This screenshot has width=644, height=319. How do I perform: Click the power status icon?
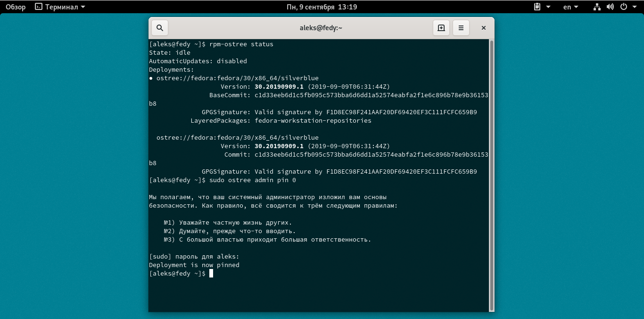click(x=623, y=7)
